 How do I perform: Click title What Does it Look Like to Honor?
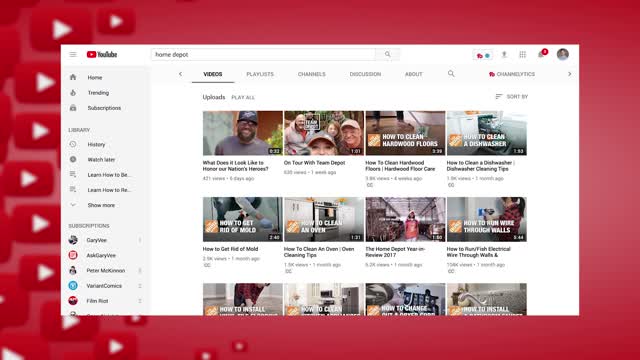236,166
